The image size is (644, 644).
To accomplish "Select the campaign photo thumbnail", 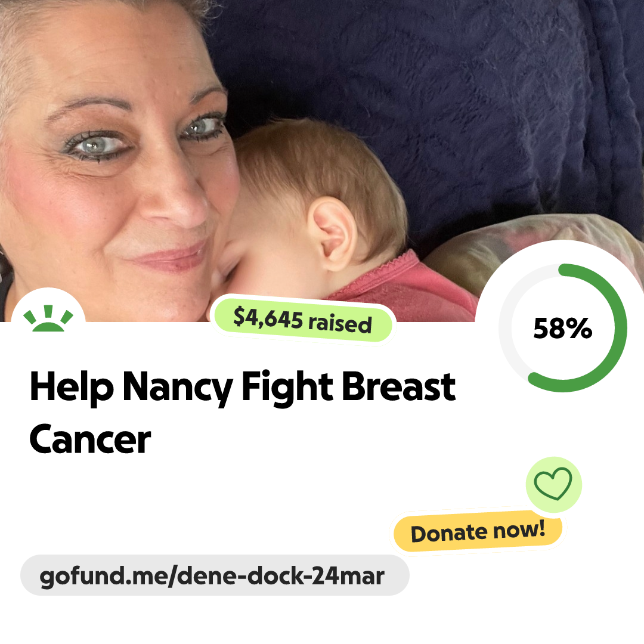I will pos(322,160).
